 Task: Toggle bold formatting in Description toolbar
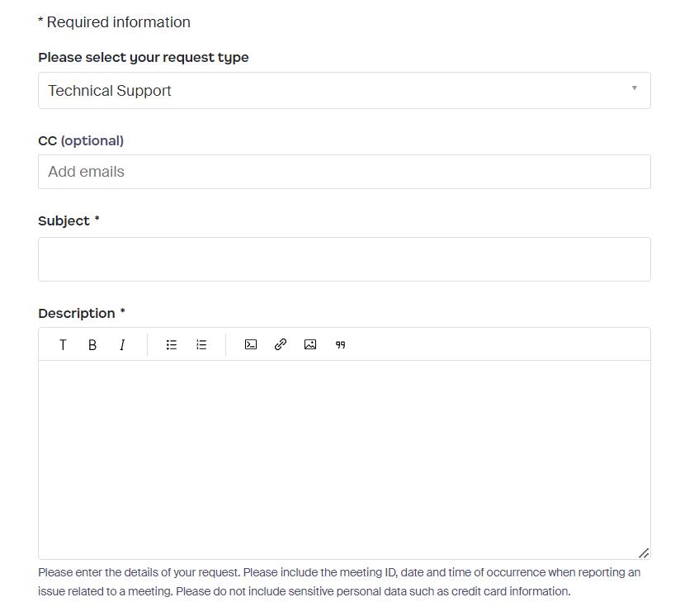[92, 345]
